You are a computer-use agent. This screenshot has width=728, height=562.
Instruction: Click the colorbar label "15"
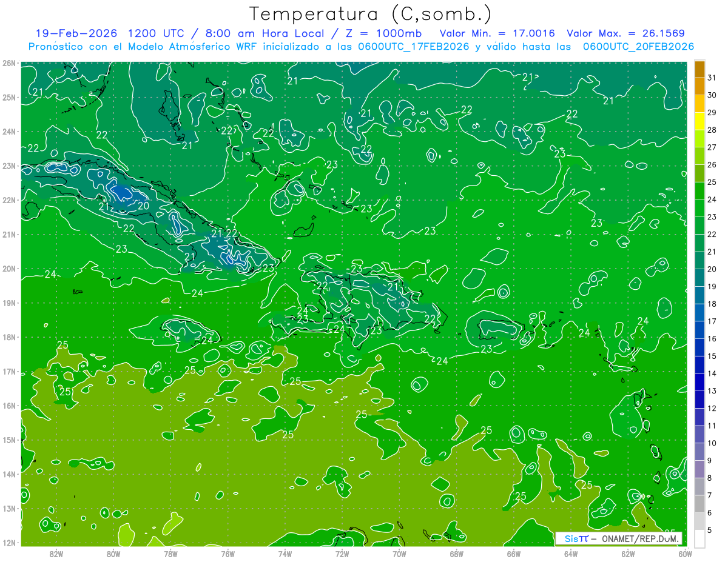712,356
